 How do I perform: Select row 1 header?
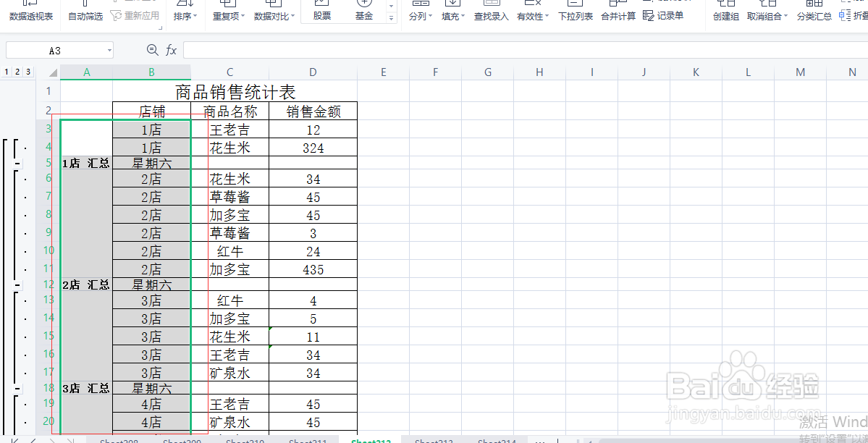point(49,90)
